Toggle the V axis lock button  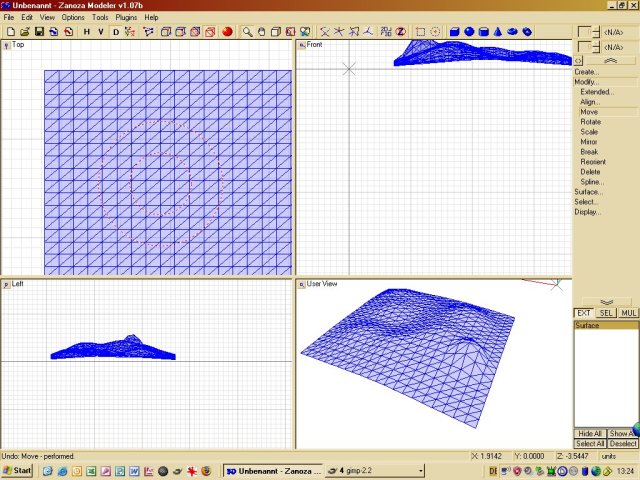pos(99,31)
